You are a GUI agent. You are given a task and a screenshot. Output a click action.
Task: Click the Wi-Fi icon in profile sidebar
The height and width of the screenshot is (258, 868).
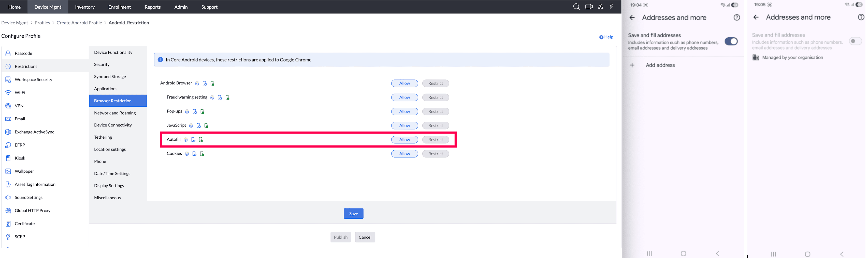coord(8,92)
